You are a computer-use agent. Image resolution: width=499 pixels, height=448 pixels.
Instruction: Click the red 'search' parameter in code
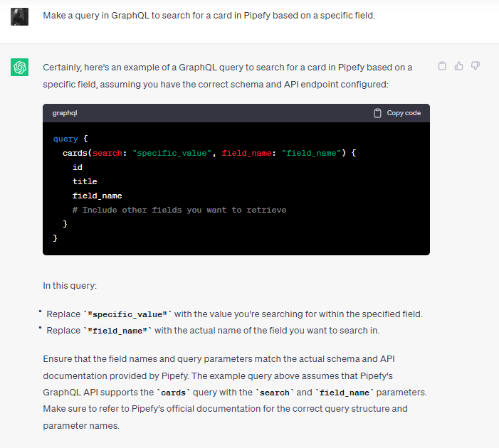[107, 154]
